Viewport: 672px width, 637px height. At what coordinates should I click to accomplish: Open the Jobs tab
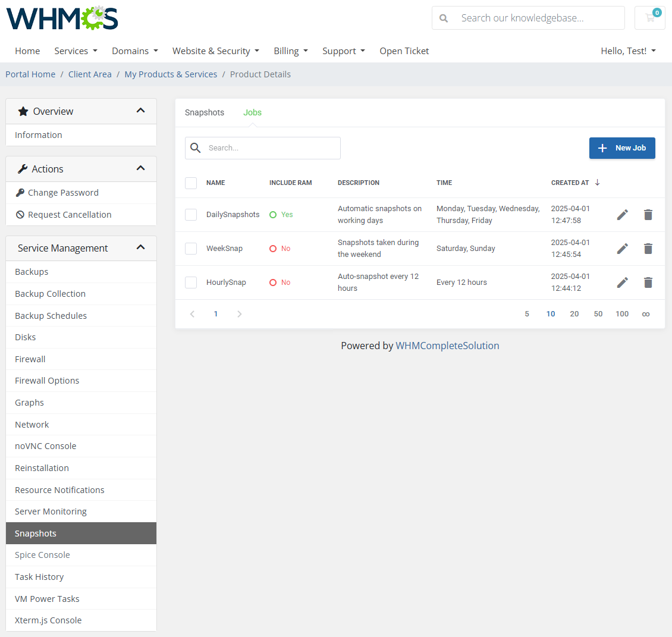click(x=252, y=112)
